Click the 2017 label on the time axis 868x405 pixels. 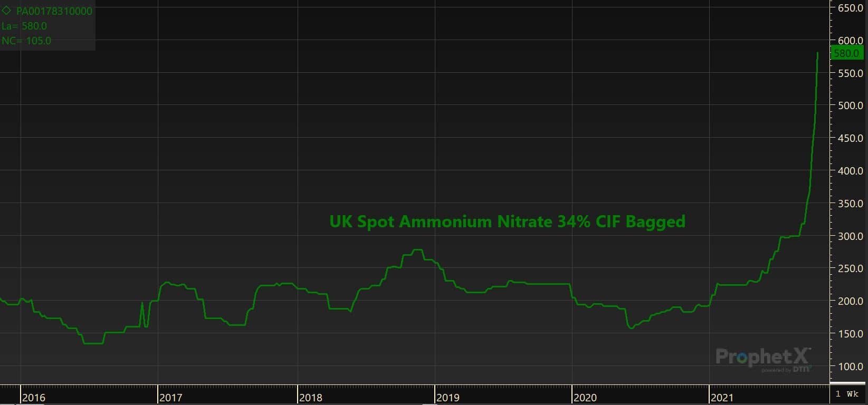pyautogui.click(x=171, y=398)
